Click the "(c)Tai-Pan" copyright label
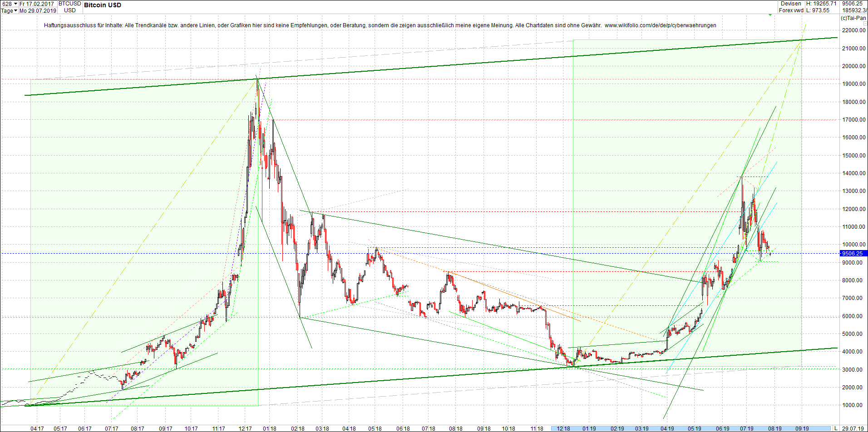The width and height of the screenshot is (868, 432). (x=854, y=19)
